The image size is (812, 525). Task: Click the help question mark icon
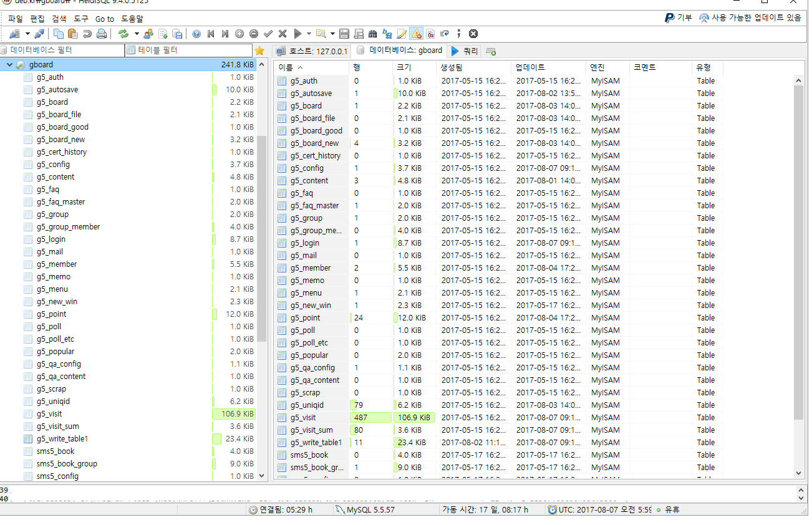click(196, 34)
